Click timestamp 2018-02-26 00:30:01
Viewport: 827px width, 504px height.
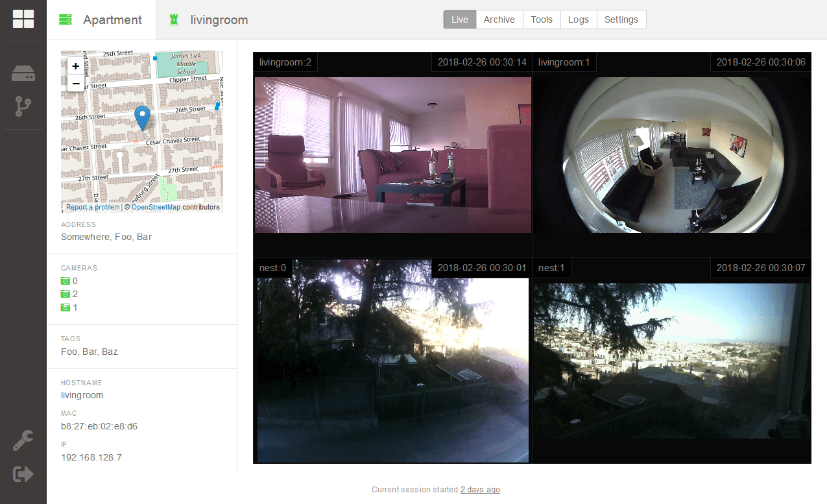click(x=482, y=268)
